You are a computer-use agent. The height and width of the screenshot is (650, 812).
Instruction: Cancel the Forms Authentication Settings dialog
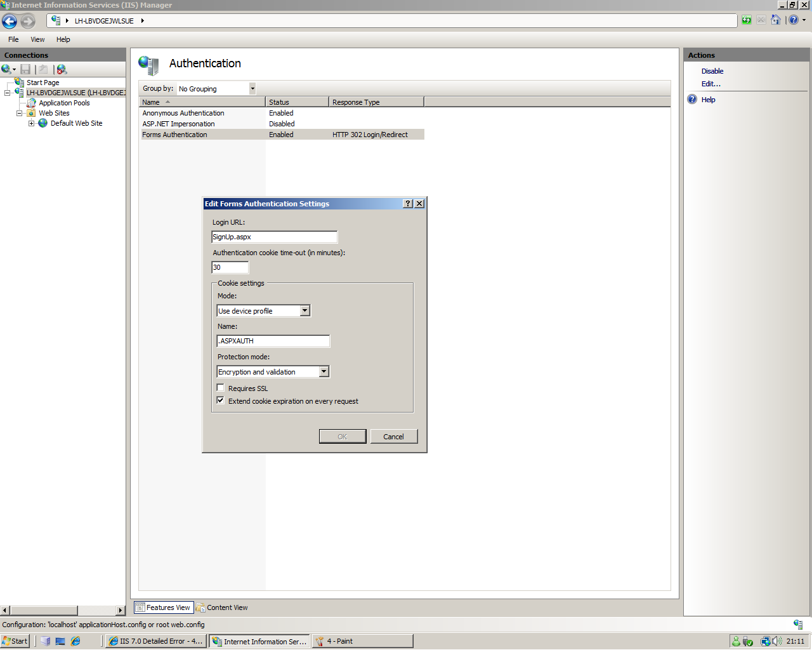[394, 437]
